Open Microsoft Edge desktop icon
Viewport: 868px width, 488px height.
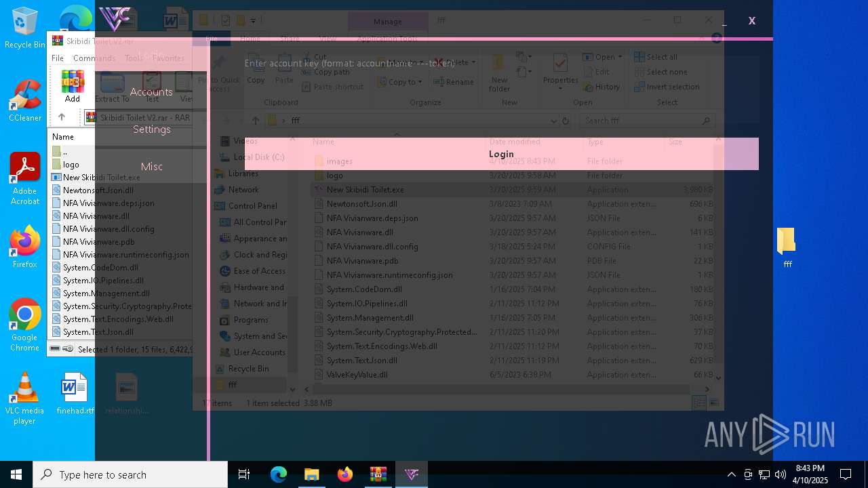tap(75, 18)
